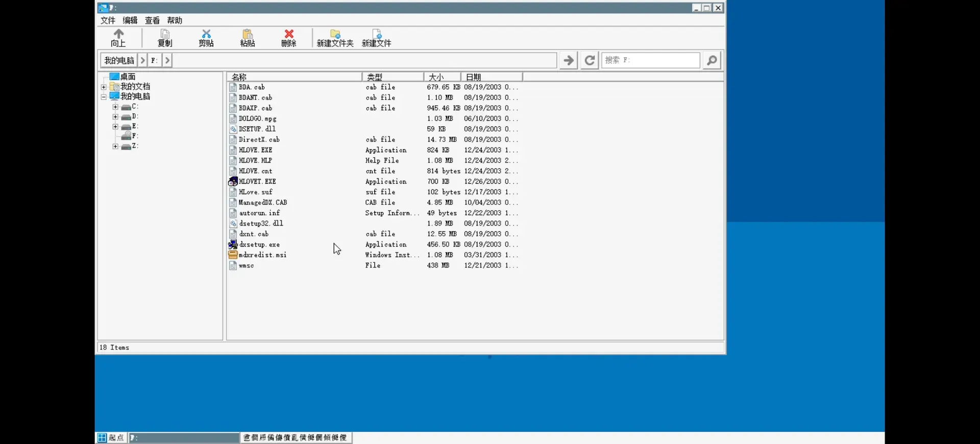Image resolution: width=980 pixels, height=444 pixels.
Task: Click the search magnifier button
Action: coord(712,60)
